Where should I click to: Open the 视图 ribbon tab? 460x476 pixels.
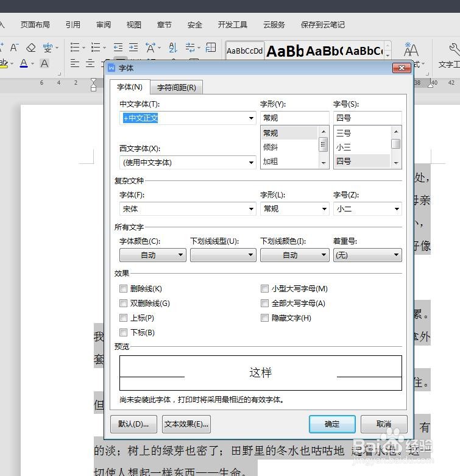pyautogui.click(x=134, y=24)
